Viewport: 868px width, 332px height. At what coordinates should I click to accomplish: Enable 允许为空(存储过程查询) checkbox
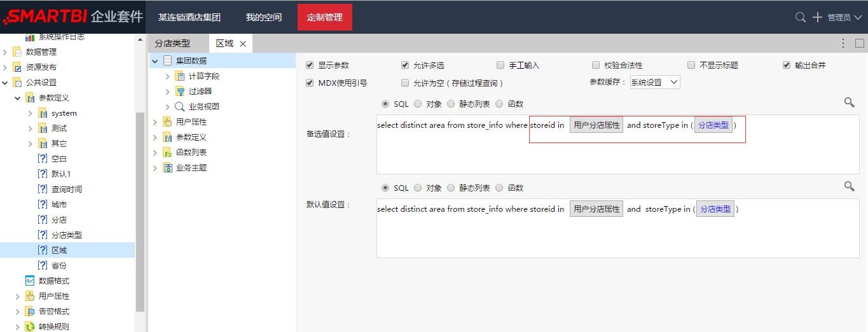(x=405, y=83)
